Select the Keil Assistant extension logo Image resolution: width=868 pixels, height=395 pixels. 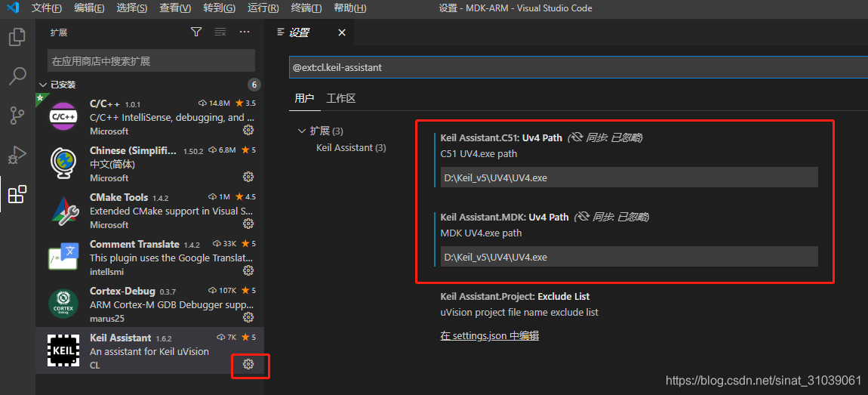coord(63,350)
